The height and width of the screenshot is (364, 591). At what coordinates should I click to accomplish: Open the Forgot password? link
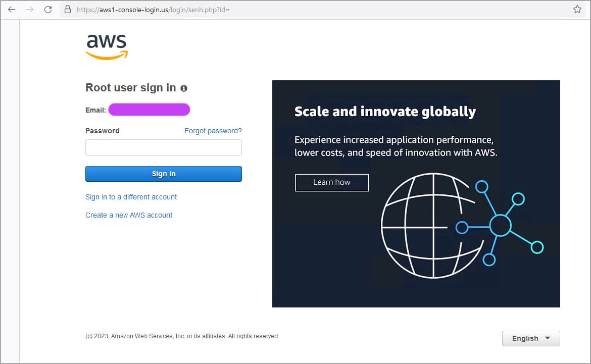click(x=213, y=131)
